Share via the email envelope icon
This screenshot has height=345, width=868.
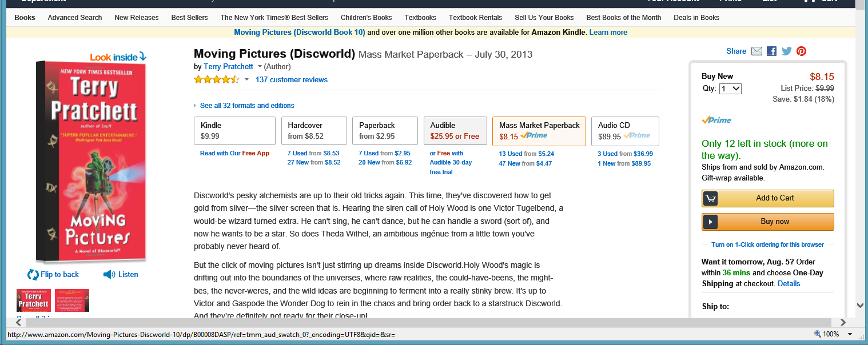756,51
